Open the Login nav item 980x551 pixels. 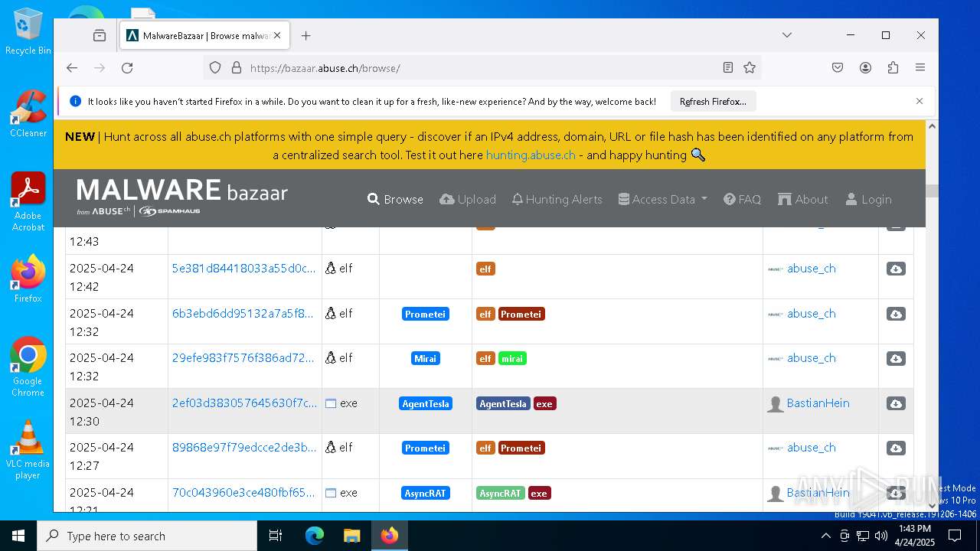point(868,199)
